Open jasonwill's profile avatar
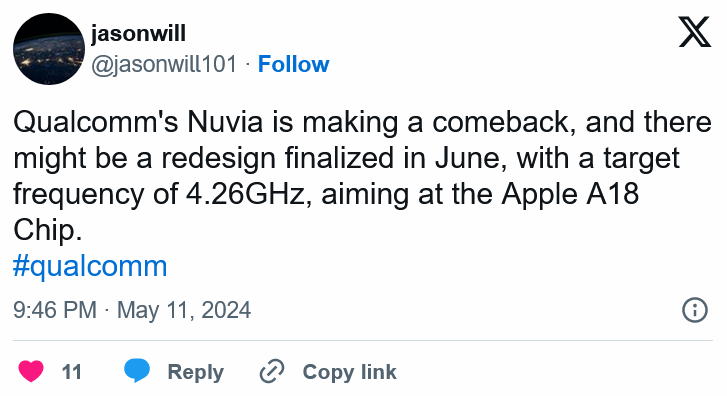727x396 pixels. [49, 49]
